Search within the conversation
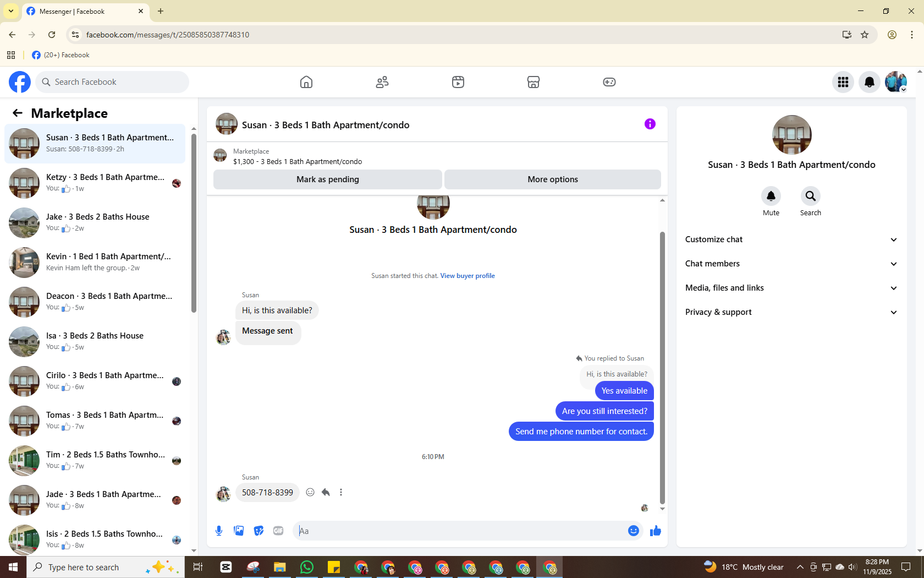The image size is (924, 578). pos(811,196)
